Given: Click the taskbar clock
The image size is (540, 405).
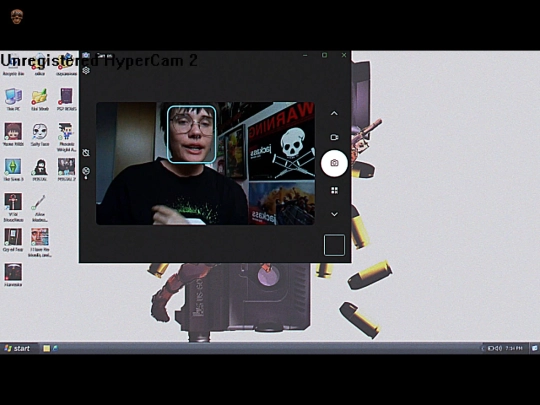Looking at the screenshot, I should (x=514, y=349).
